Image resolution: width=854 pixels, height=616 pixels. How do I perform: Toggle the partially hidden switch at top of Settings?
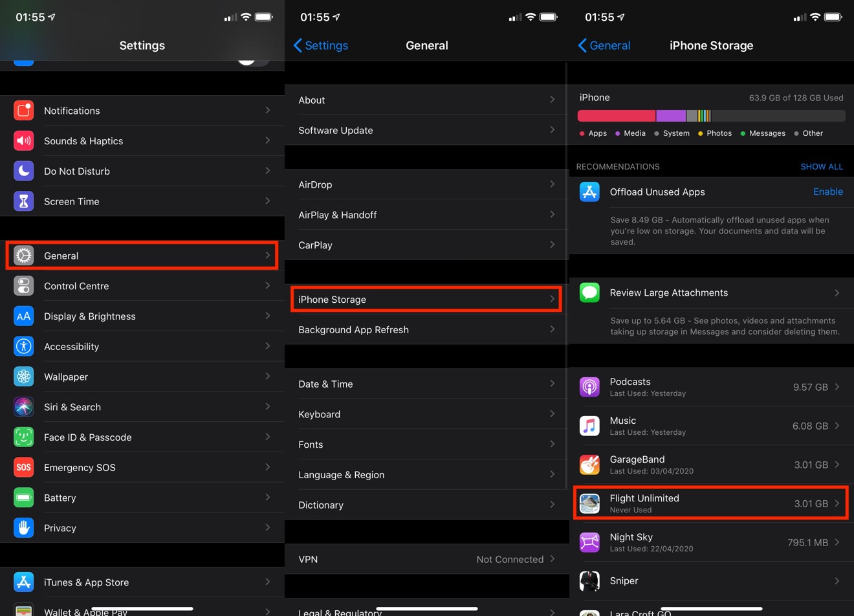tap(252, 60)
